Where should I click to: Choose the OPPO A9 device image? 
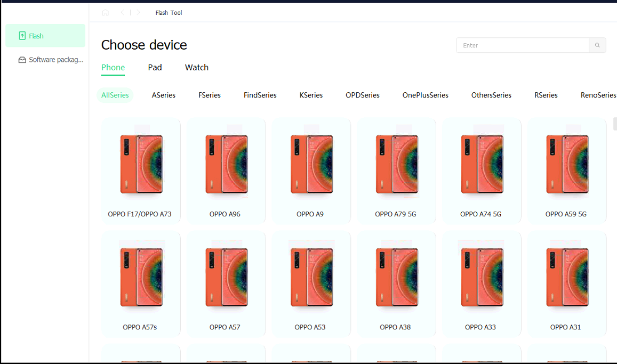pyautogui.click(x=311, y=164)
